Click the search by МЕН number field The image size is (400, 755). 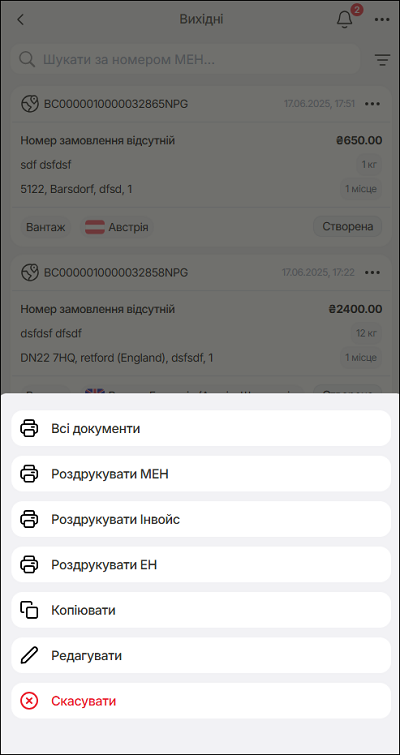pos(185,59)
